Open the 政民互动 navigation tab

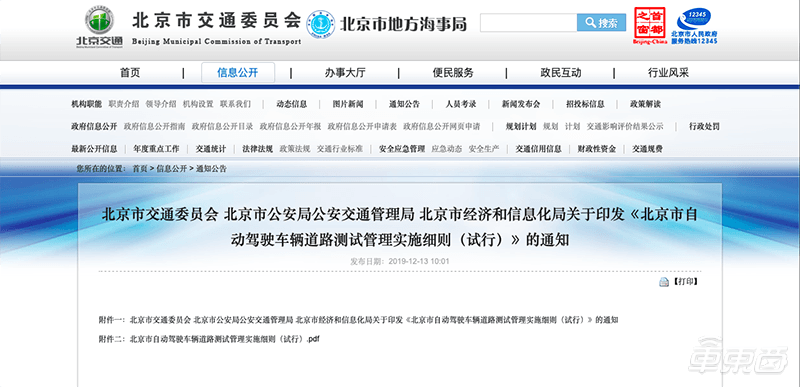click(561, 73)
